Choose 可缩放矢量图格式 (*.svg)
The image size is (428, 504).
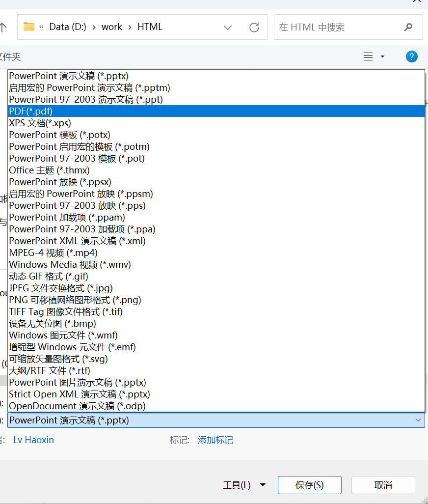[x=216, y=359]
